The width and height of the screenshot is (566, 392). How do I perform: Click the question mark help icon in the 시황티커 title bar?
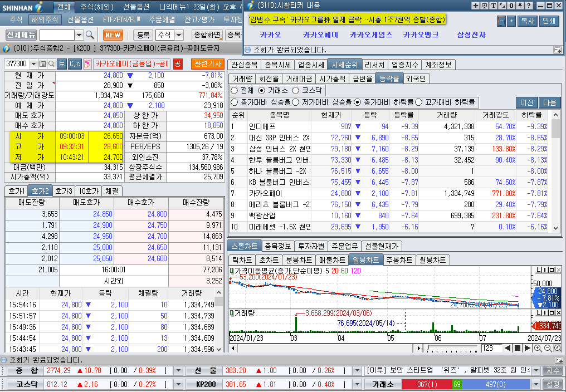point(529,6)
